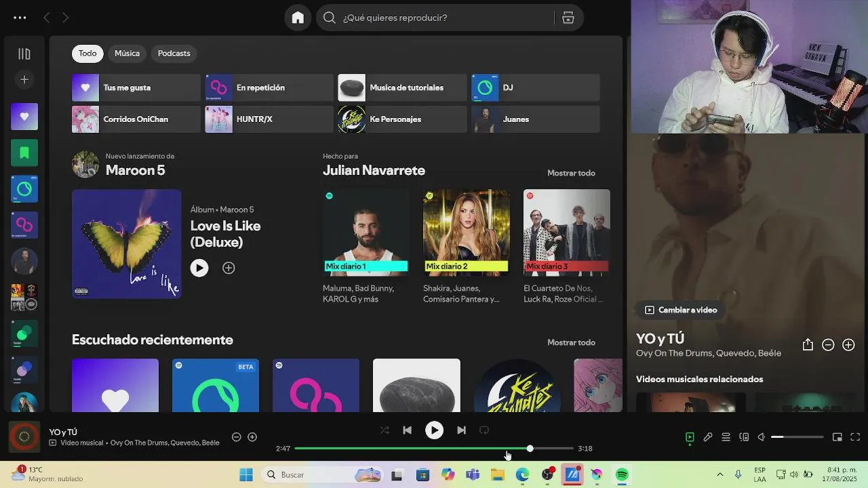868x488 pixels.
Task: Show all under Hecho para section
Action: click(x=571, y=173)
